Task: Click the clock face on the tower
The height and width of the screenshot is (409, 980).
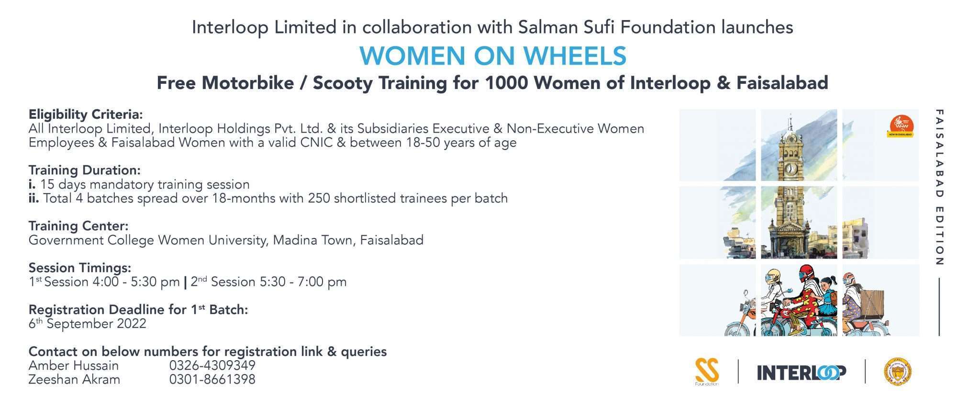Action: (791, 168)
